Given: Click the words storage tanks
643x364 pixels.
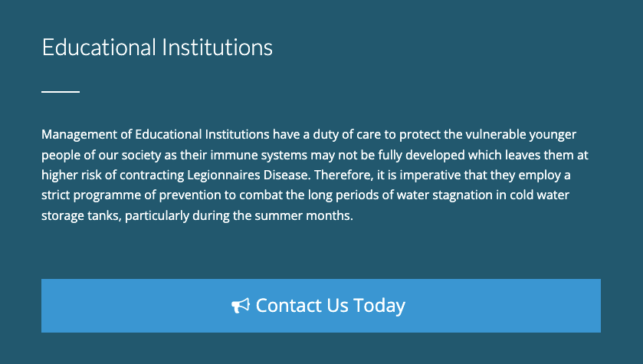Looking at the screenshot, I should (81, 215).
